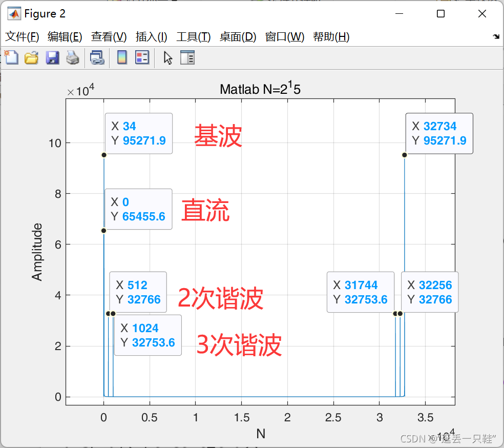Open the 文件(F) menu
The height and width of the screenshot is (448, 504).
22,37
